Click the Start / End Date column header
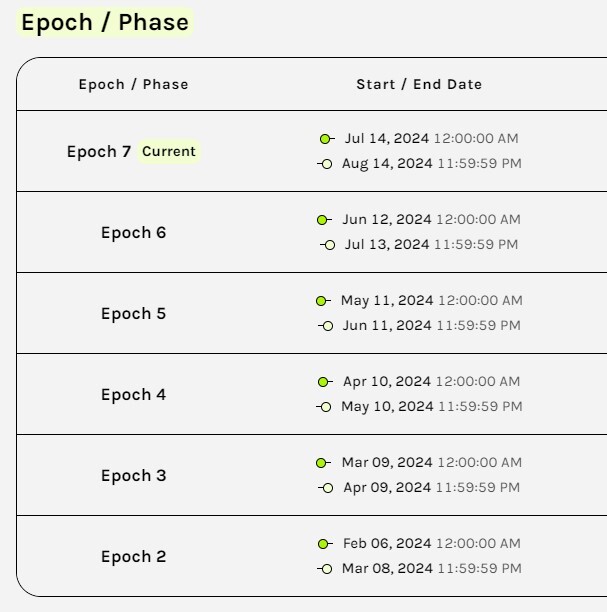 click(419, 84)
